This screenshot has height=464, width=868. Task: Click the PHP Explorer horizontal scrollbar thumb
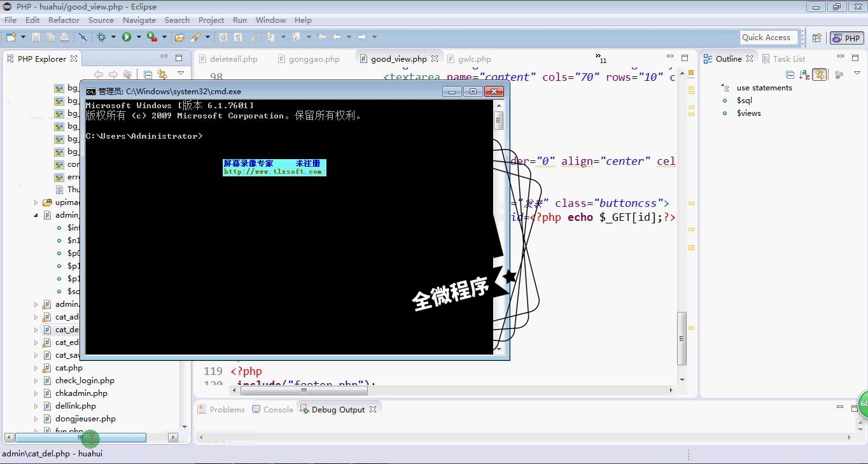pyautogui.click(x=81, y=438)
